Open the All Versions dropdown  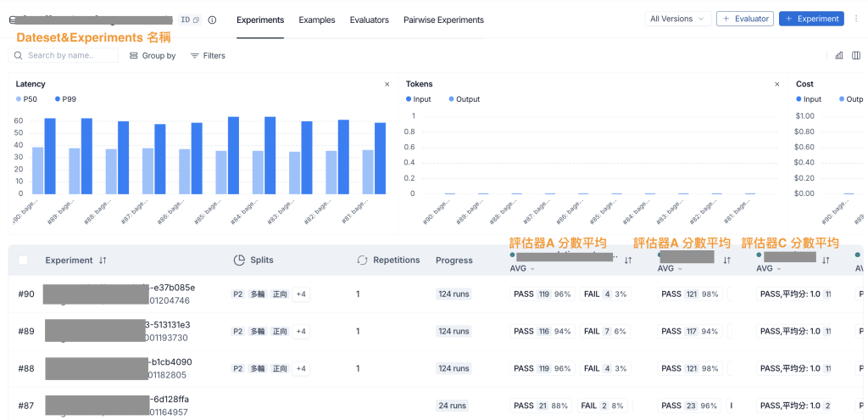pyautogui.click(x=678, y=19)
